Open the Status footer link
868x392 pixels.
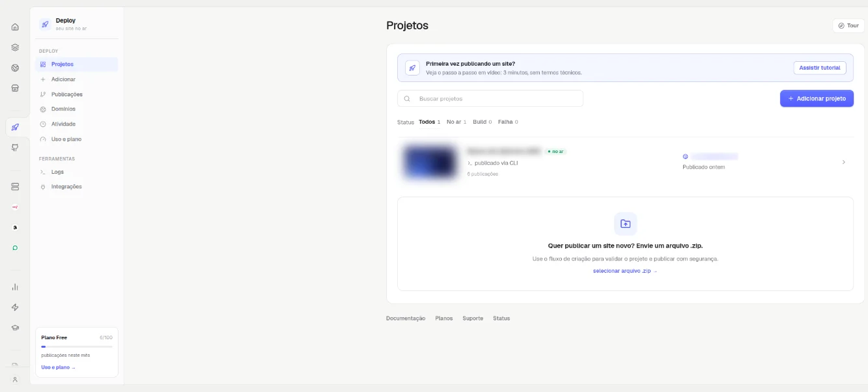501,318
